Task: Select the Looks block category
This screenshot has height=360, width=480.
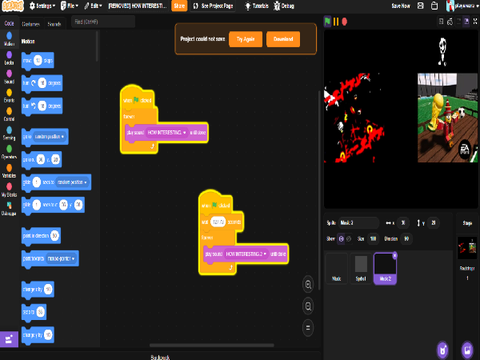Action: pos(9,57)
